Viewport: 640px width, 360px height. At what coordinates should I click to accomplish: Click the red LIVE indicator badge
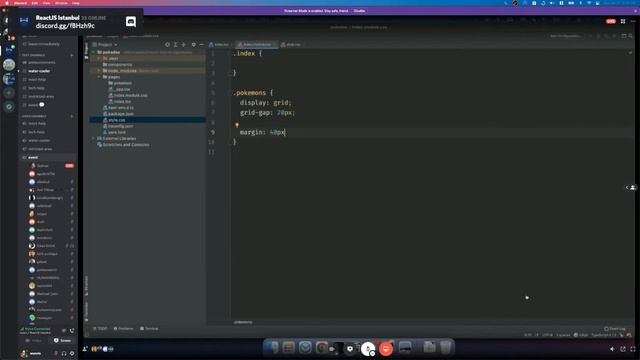pos(611,21)
